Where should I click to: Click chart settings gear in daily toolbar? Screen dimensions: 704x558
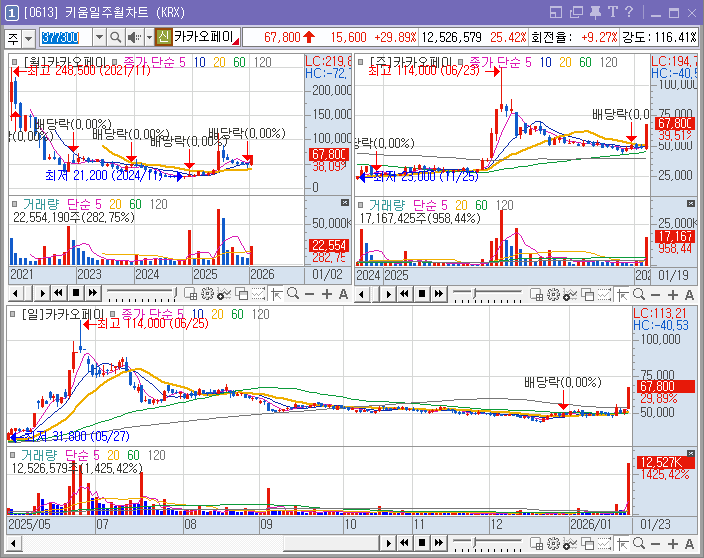click(x=554, y=544)
